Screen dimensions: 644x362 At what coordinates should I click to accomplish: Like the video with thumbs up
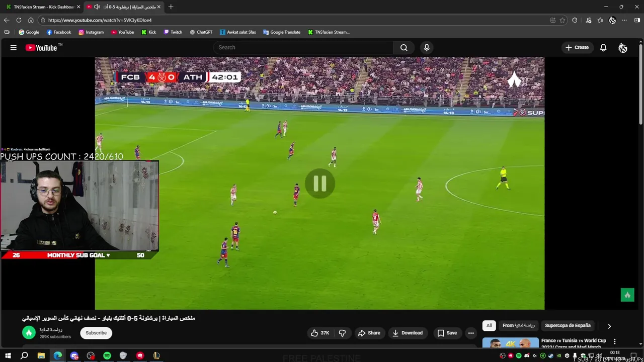click(x=320, y=333)
